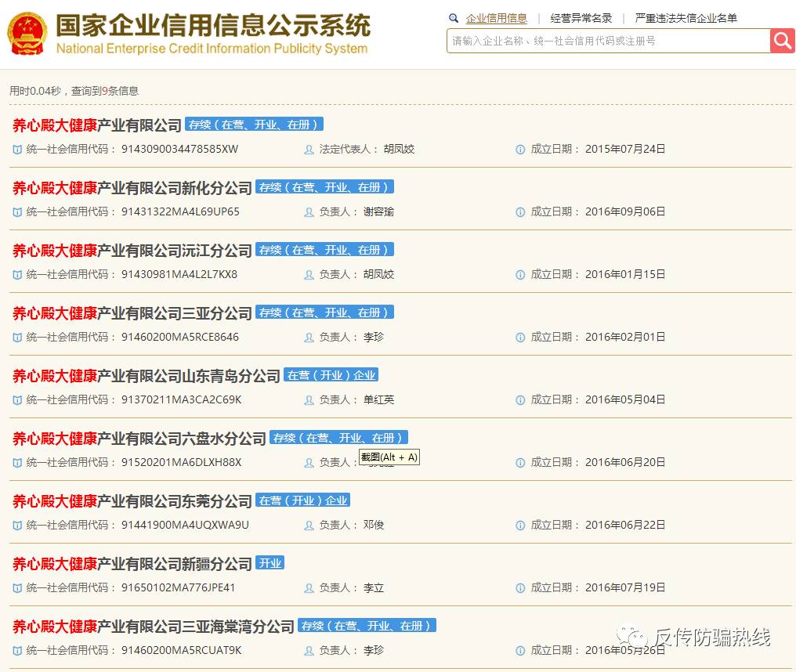Open the 沅江分公司 company result
Viewport: 796px width, 672px height.
click(132, 251)
